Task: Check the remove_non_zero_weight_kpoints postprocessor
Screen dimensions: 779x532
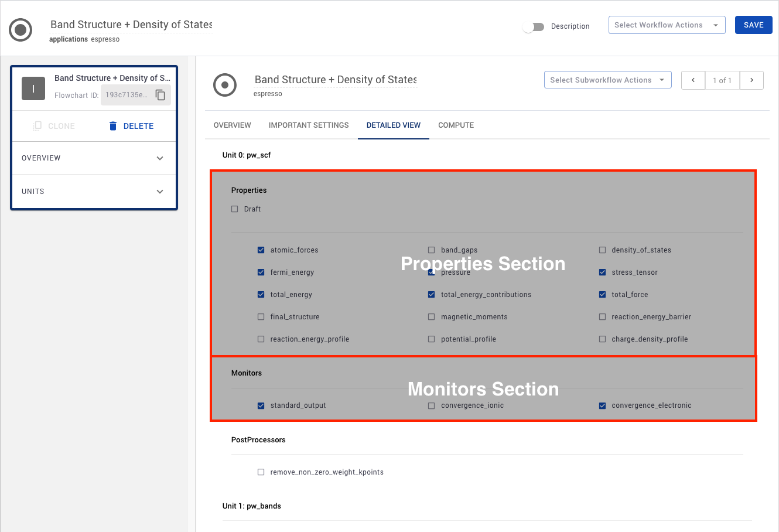Action: click(261, 472)
